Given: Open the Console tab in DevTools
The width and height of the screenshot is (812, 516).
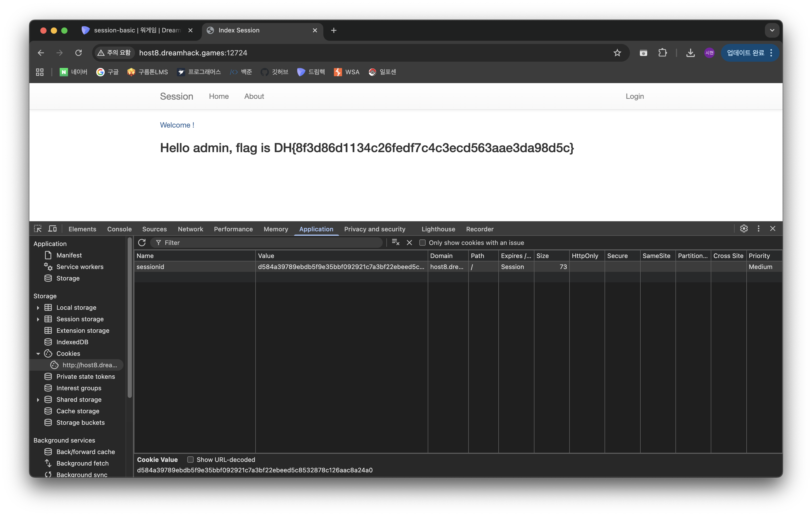Looking at the screenshot, I should coord(119,229).
